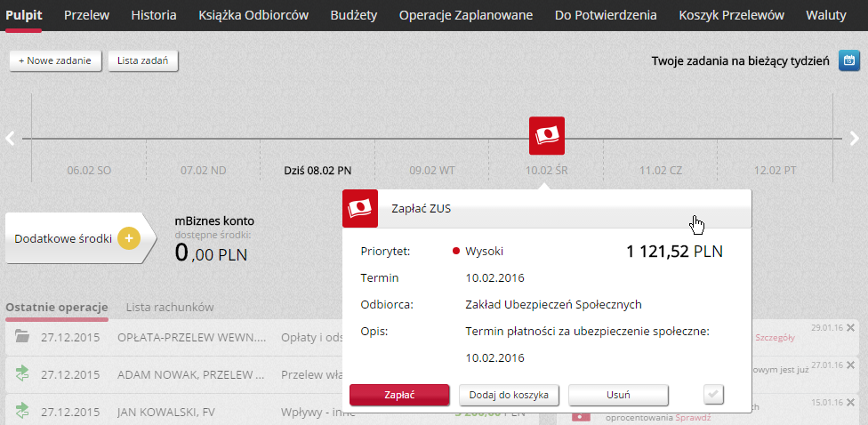Open Koszyk Przelewów
Image resolution: width=868 pixels, height=425 pixels.
point(732,15)
